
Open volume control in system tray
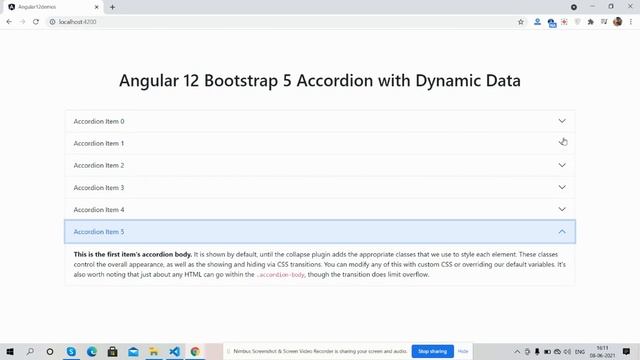pos(567,351)
